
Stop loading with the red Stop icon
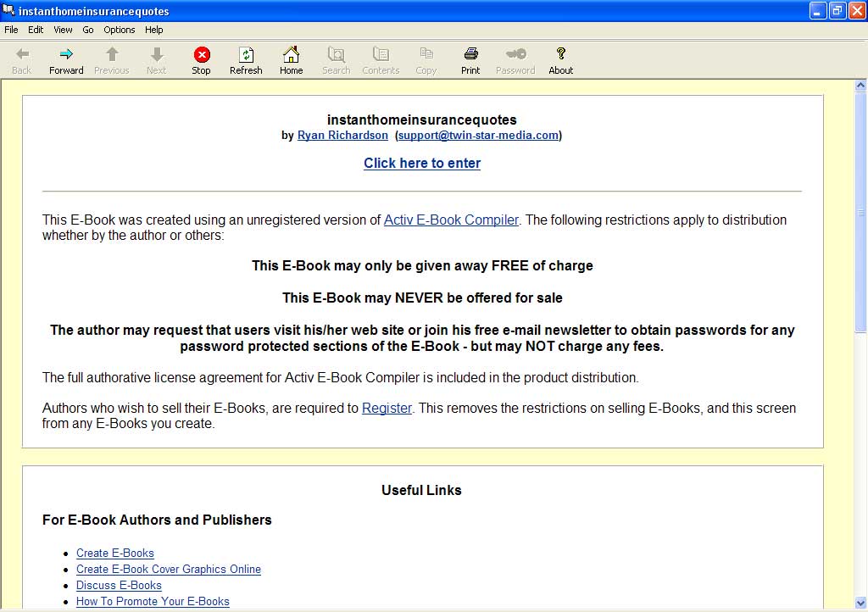(x=202, y=54)
